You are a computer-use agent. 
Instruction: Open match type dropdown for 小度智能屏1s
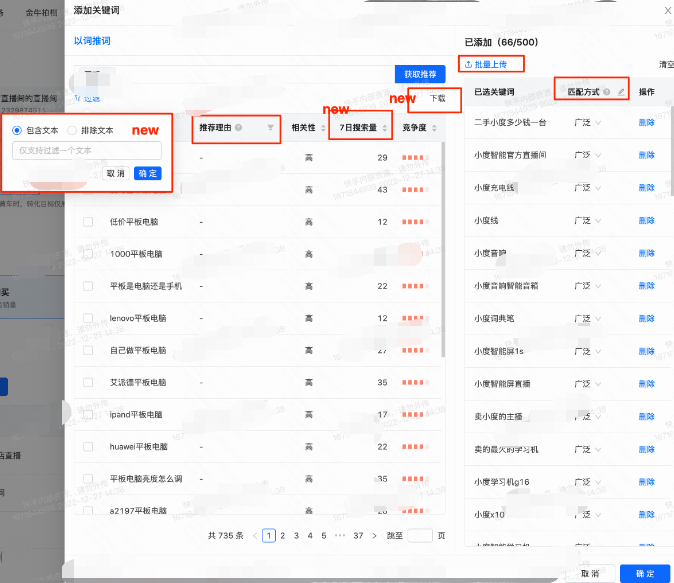(x=588, y=351)
